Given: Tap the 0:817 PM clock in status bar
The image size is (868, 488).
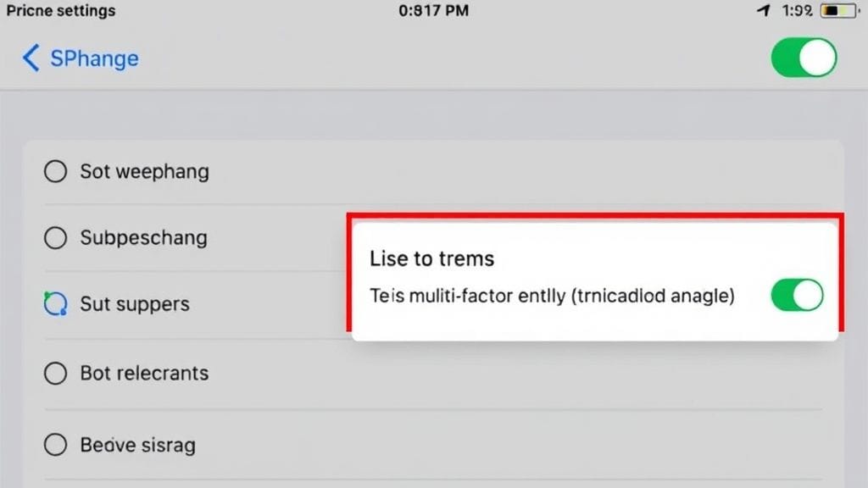Looking at the screenshot, I should [x=433, y=10].
